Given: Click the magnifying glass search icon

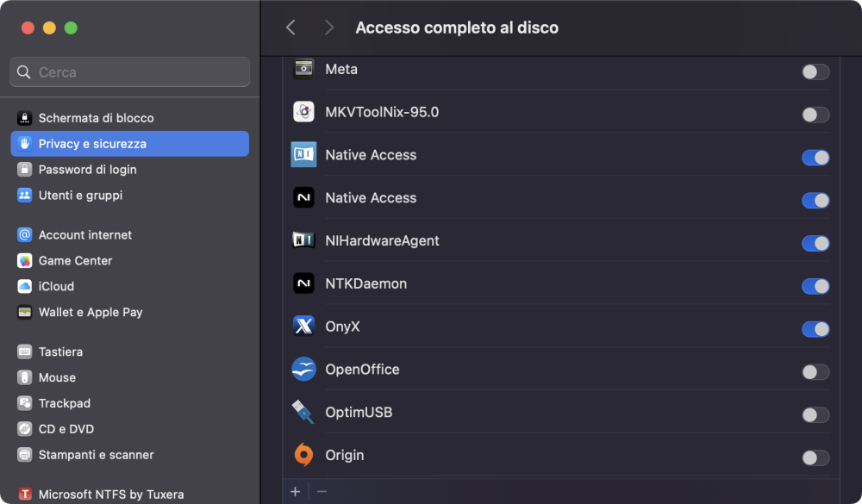Looking at the screenshot, I should point(23,72).
